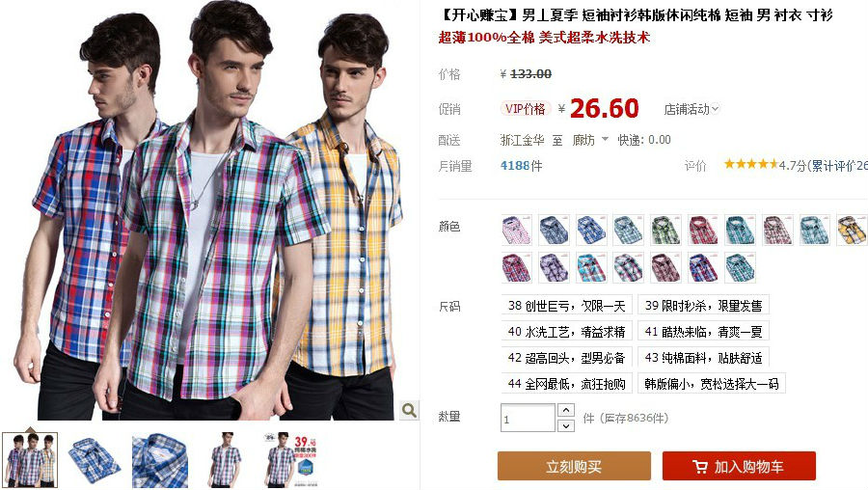Choose size 42 option
Viewport: 868px width, 490px height.
tap(566, 358)
